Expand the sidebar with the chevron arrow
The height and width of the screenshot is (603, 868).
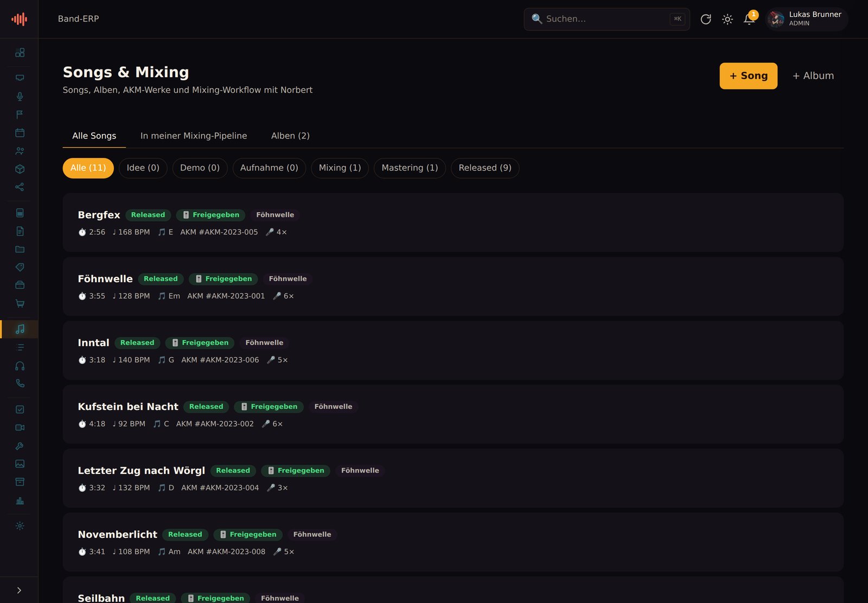click(x=19, y=590)
